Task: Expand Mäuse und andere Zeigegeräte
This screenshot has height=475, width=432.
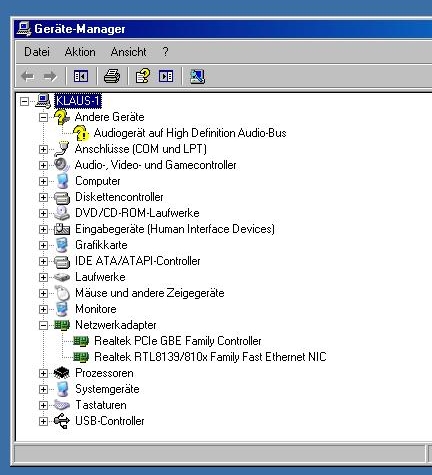Action: pos(43,293)
